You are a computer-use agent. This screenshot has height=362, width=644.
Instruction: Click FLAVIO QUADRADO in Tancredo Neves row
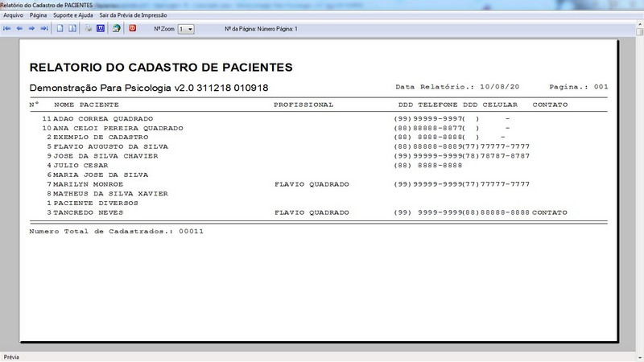(x=312, y=212)
